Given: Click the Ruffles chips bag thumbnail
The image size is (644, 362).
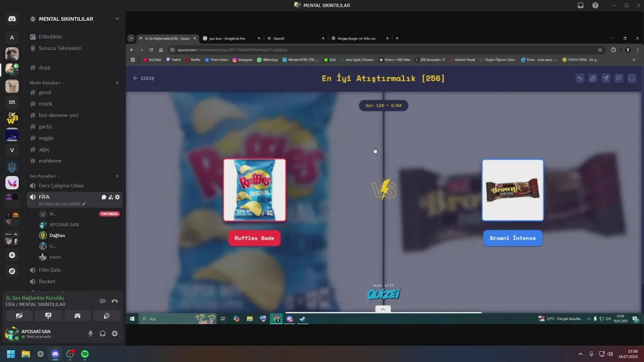Looking at the screenshot, I should (255, 190).
